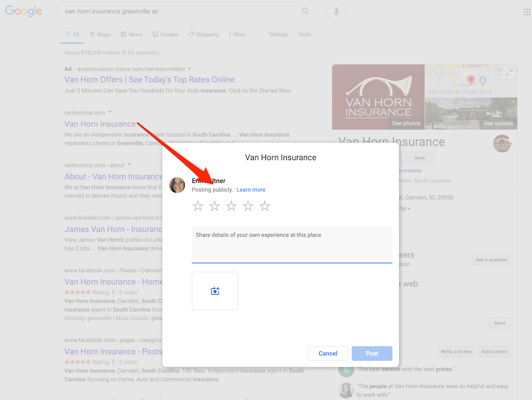The width and height of the screenshot is (532, 400).
Task: Click the Van Horn round logo in the knowledge panel
Action: pos(502,143)
